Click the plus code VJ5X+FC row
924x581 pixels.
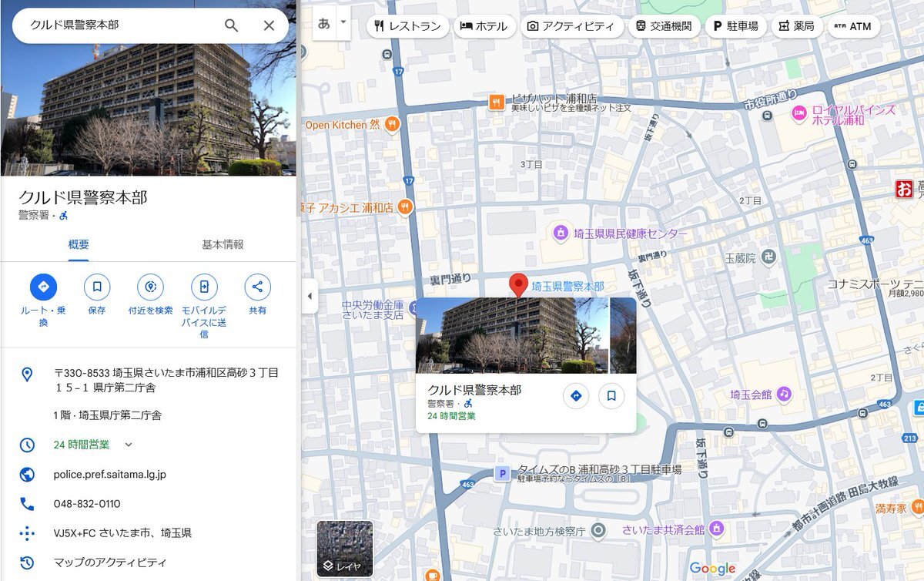(149, 533)
